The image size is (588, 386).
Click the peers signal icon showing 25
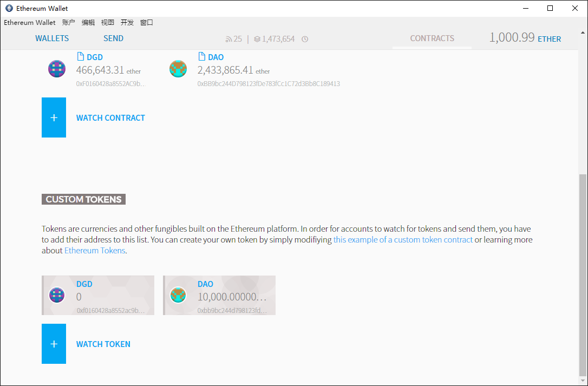pos(228,39)
